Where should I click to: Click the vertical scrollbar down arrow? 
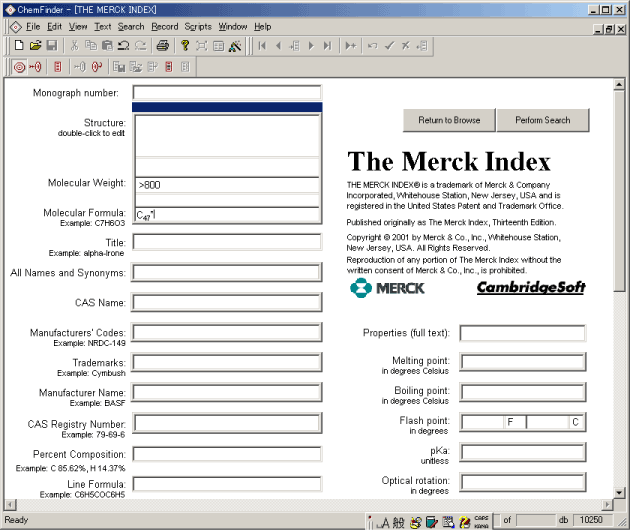coord(619,492)
